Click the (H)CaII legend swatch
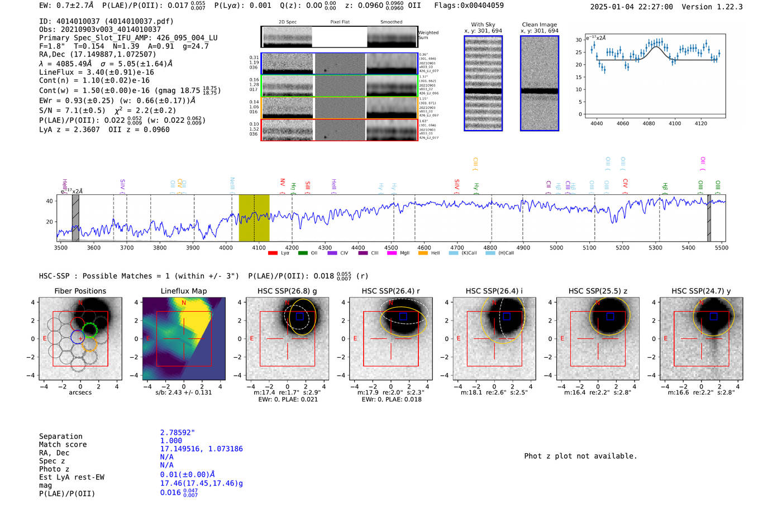Image resolution: width=782 pixels, height=532 pixels. pos(490,253)
